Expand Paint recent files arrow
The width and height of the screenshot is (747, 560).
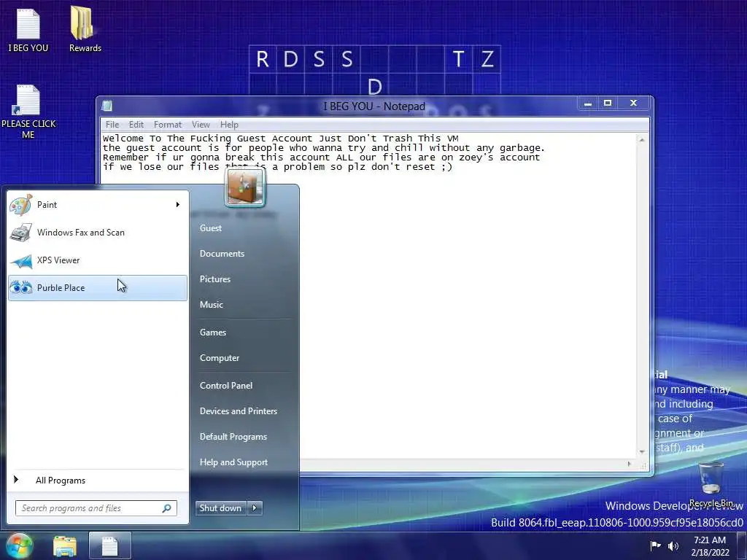pyautogui.click(x=178, y=205)
